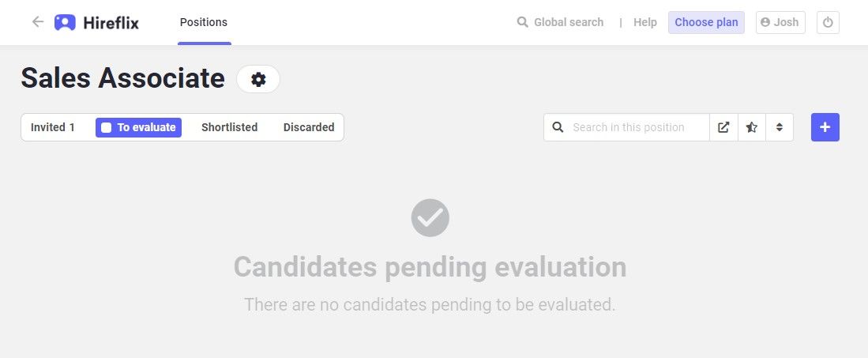Click the Global search magnifier icon
This screenshot has width=868, height=358.
click(x=522, y=22)
